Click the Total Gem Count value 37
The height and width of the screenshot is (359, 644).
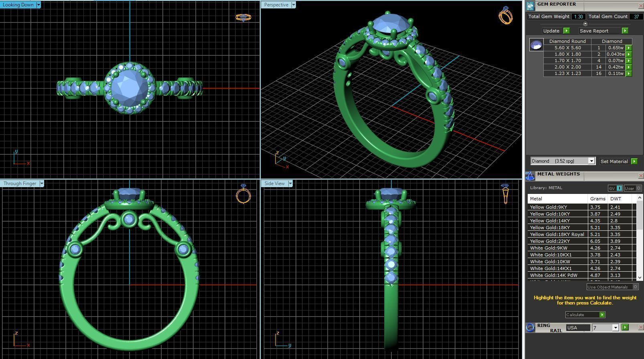coord(636,16)
